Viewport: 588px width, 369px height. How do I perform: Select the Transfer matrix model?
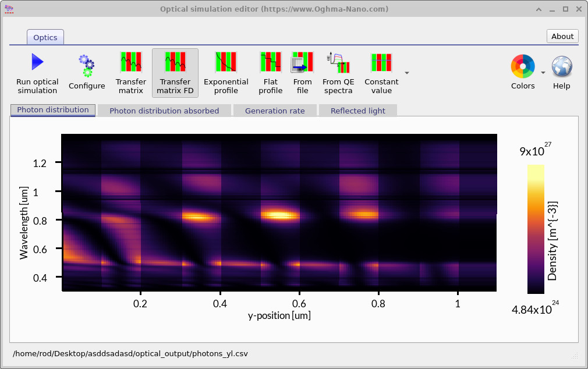(x=131, y=73)
